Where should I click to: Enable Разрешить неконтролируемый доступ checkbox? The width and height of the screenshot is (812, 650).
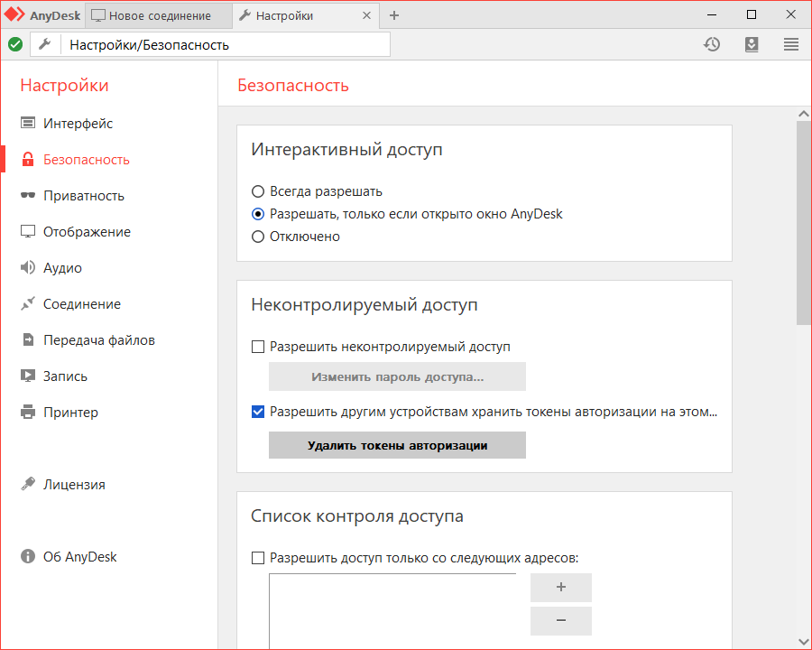(x=258, y=347)
